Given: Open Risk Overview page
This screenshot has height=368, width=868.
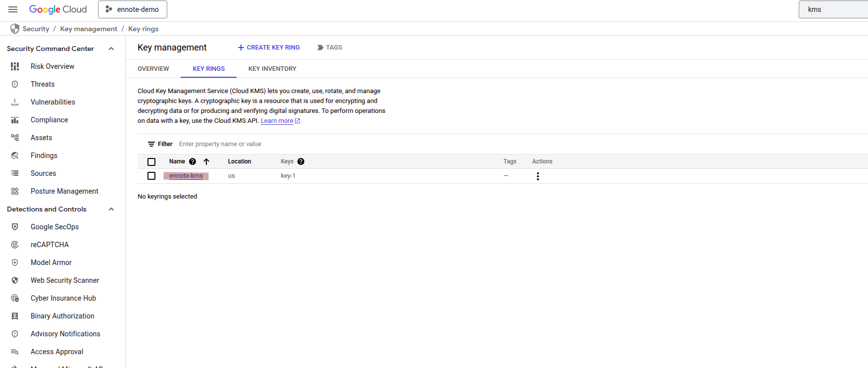Looking at the screenshot, I should pyautogui.click(x=52, y=66).
